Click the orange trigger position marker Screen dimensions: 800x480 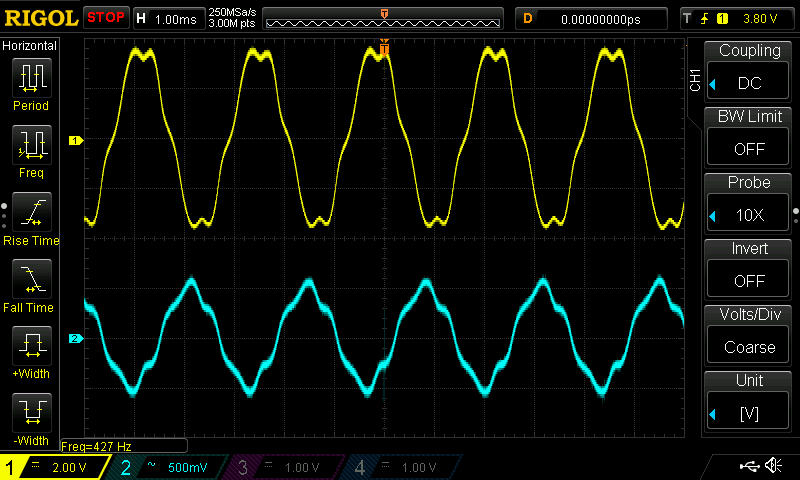(x=384, y=46)
